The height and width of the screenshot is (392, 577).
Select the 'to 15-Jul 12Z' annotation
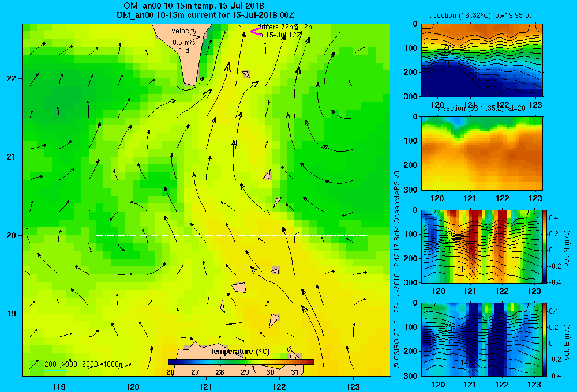pos(280,35)
